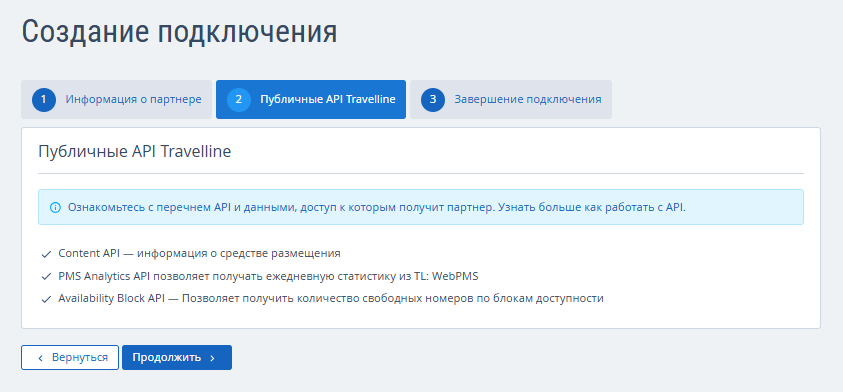
Task: Click the Content API description line
Action: (x=199, y=253)
